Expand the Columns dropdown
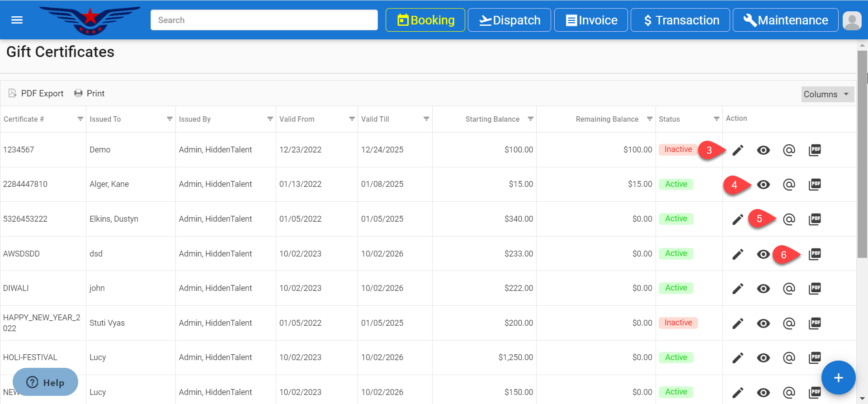868x404 pixels. pyautogui.click(x=827, y=94)
